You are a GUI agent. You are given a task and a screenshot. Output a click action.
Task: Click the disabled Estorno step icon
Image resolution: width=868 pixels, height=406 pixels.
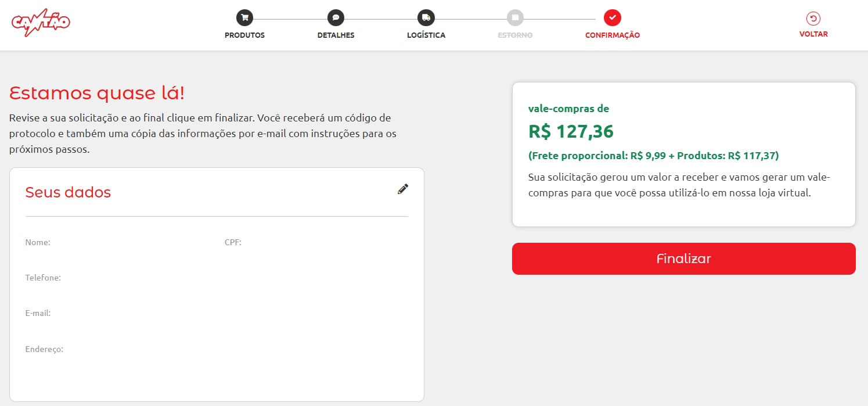pyautogui.click(x=515, y=17)
